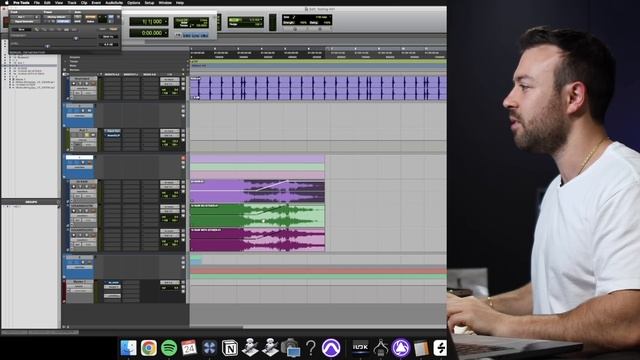Select the magenta audio clip

point(257,240)
